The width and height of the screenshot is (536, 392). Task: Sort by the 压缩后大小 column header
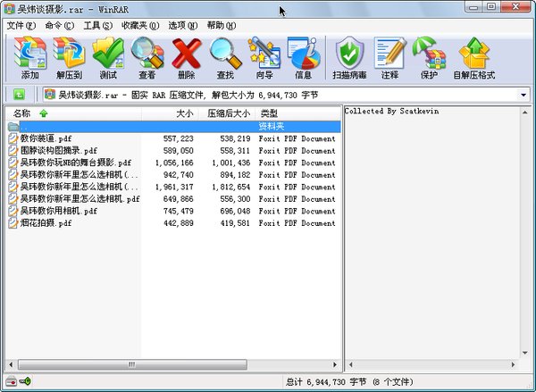[229, 113]
